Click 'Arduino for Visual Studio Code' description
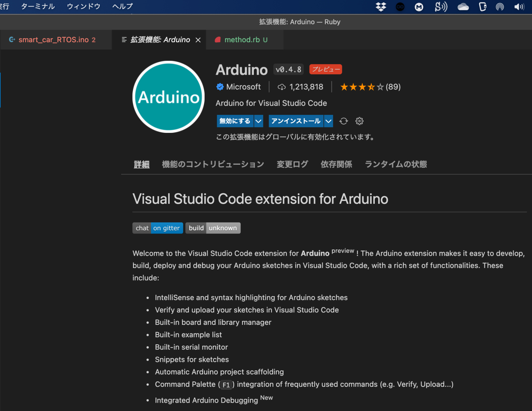This screenshot has width=532, height=411. (271, 103)
